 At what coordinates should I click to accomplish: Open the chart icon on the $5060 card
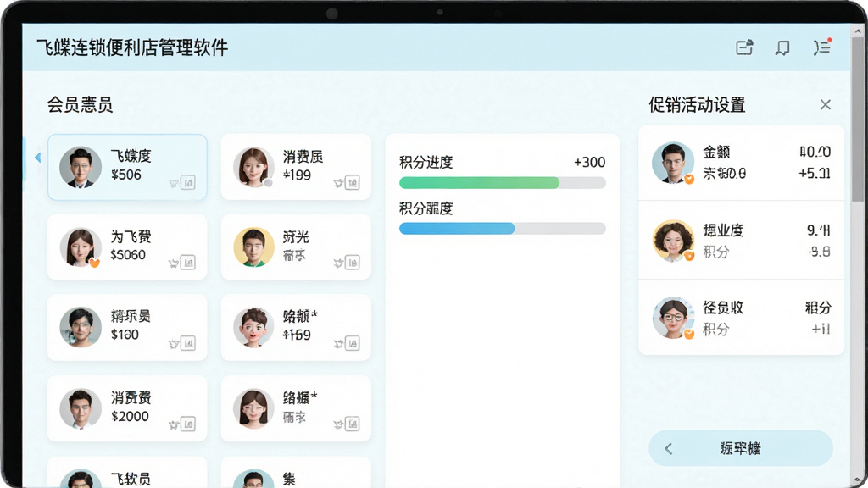coord(188,263)
